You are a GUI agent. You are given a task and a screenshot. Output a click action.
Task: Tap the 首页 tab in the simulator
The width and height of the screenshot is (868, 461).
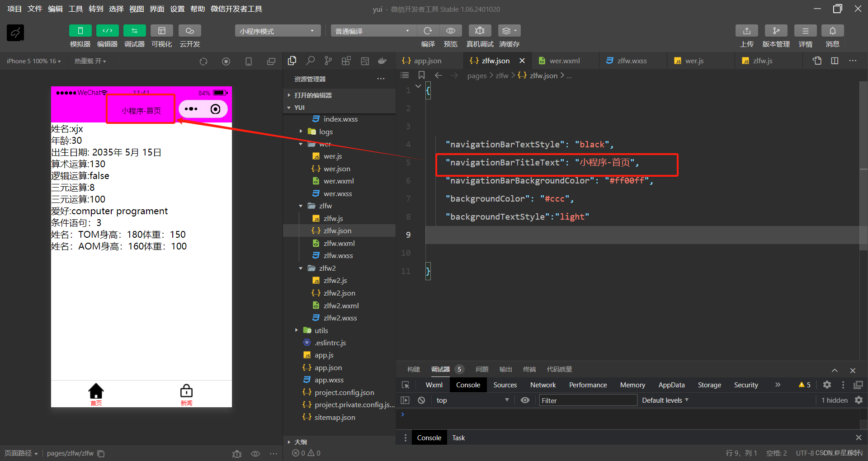(x=96, y=395)
